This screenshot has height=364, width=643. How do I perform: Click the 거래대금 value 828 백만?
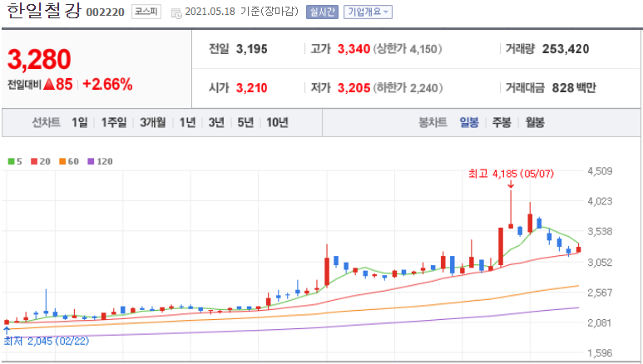point(574,88)
